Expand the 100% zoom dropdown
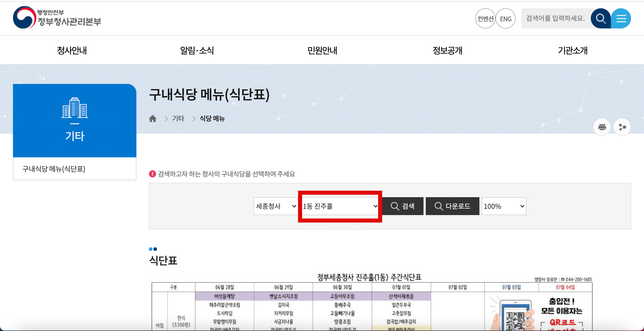 (x=504, y=206)
